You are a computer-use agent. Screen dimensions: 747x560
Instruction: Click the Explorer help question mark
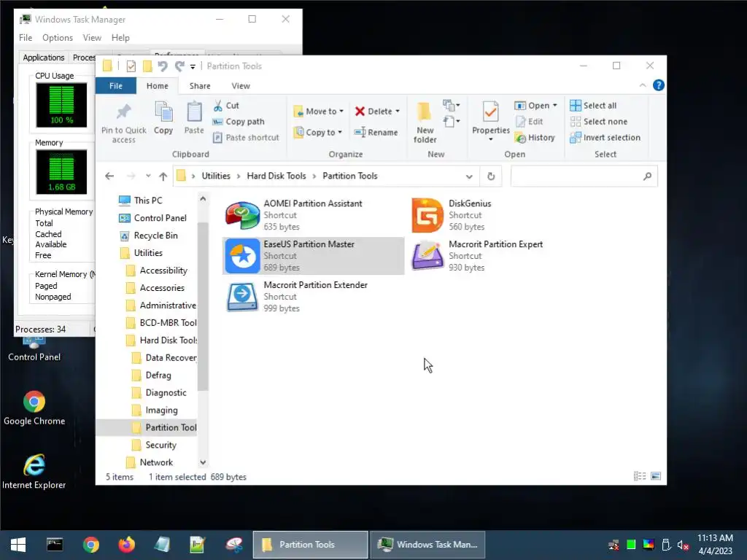click(x=659, y=85)
